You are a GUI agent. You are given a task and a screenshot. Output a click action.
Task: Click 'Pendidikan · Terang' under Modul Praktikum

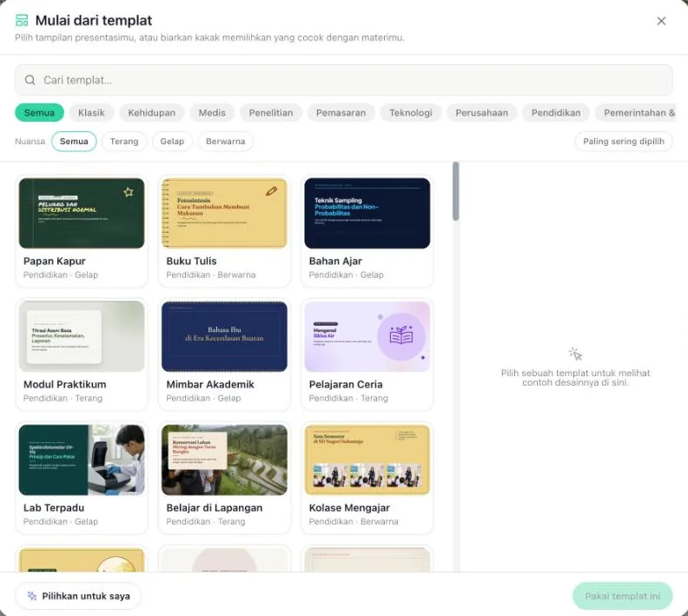[x=63, y=398]
